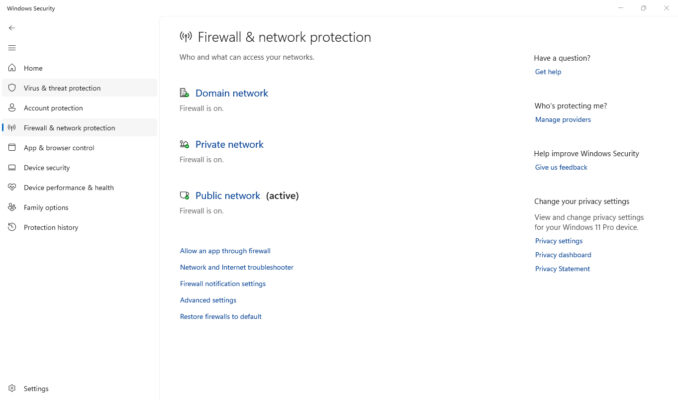Click Restore firewalls to default
This screenshot has width=678, height=400.
(220, 317)
